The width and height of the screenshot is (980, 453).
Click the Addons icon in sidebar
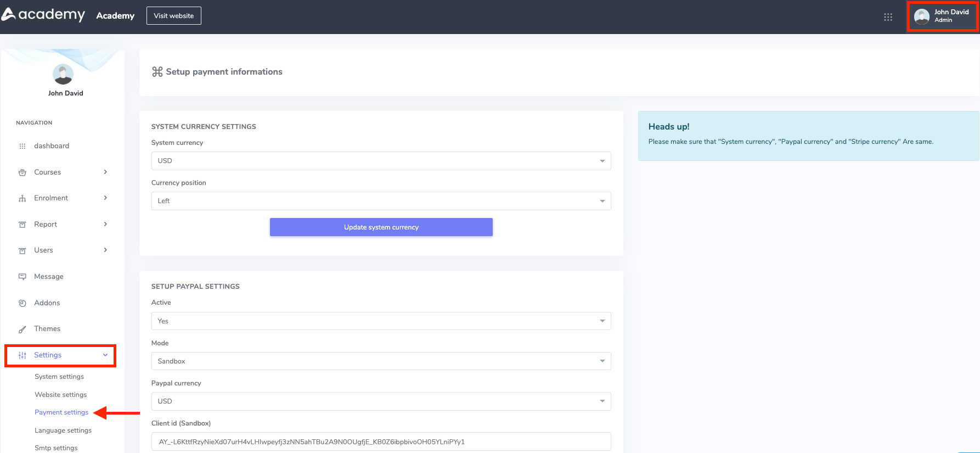coord(22,303)
